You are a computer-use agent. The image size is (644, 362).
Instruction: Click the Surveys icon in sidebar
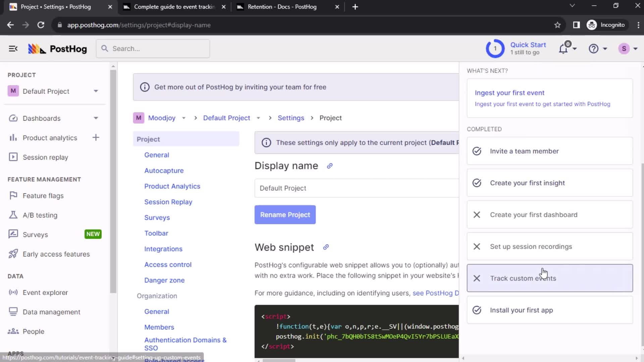(12, 234)
